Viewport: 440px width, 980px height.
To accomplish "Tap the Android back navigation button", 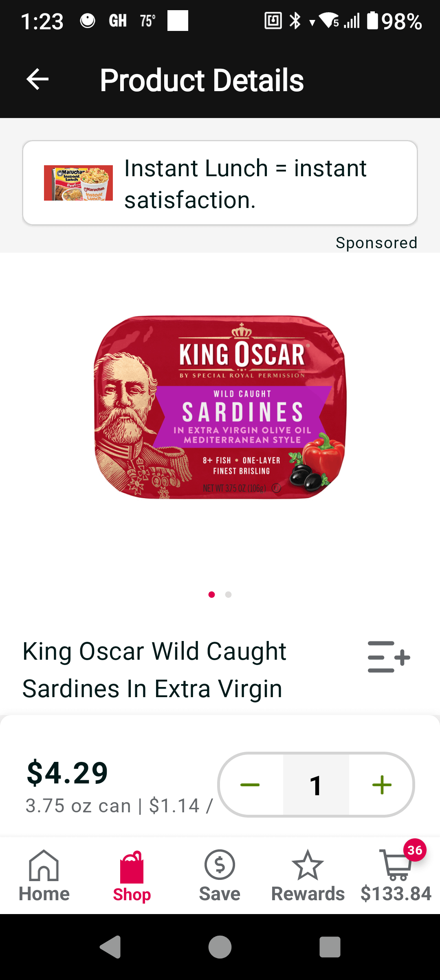I will click(110, 947).
